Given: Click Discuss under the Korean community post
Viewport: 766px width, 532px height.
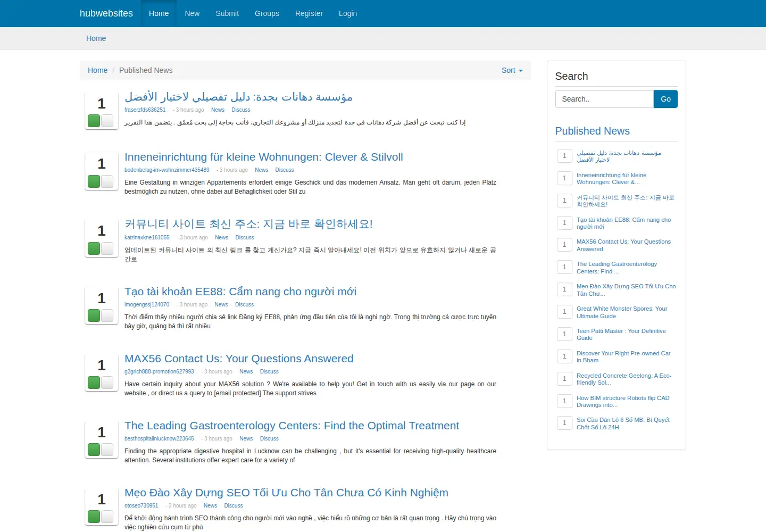Looking at the screenshot, I should coord(245,238).
